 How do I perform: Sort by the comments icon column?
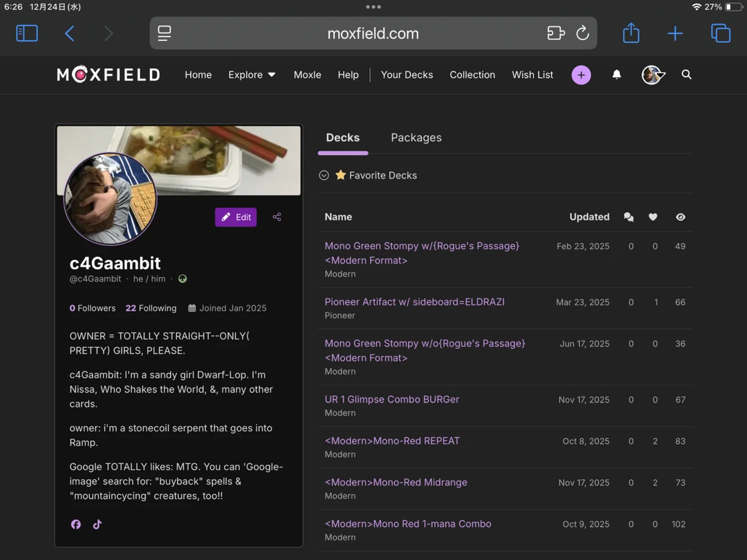(x=629, y=217)
